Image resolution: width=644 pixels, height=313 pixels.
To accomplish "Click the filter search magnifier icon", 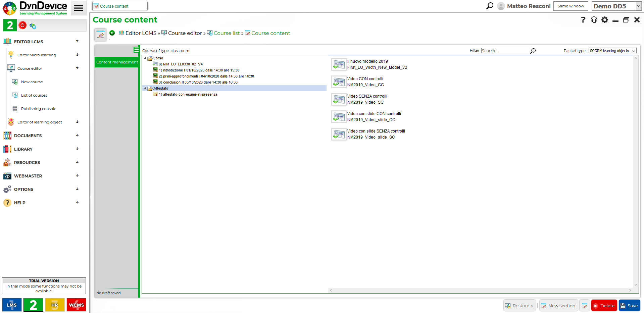I will 533,51.
